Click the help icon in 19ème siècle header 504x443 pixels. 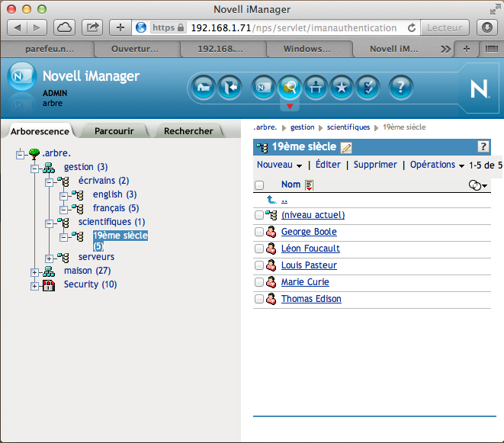[483, 146]
